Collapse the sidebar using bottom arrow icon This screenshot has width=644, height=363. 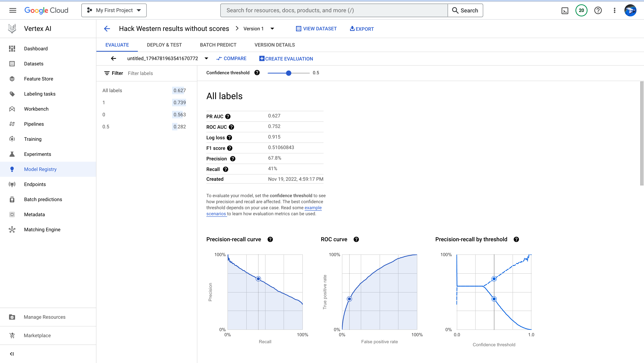point(12,354)
